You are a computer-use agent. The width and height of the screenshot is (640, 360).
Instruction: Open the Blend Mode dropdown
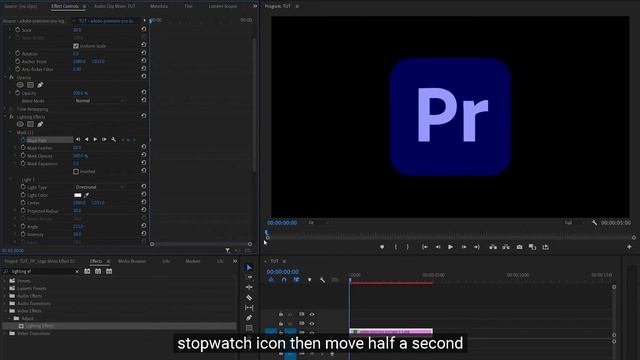click(x=99, y=101)
